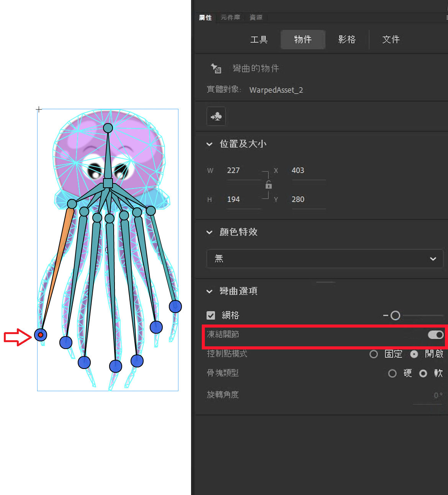Switch to the 物件 tab
Screen dimensions: 448x495
coord(303,39)
